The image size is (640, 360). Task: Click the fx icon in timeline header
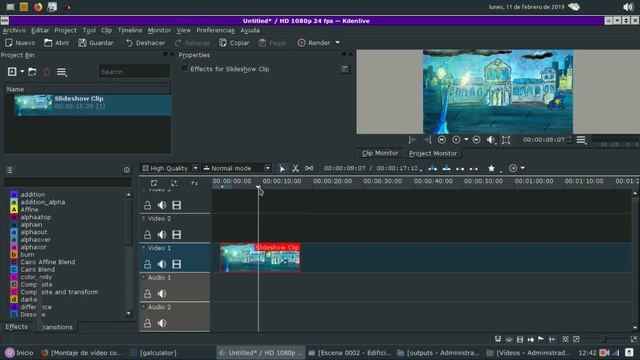click(x=194, y=183)
